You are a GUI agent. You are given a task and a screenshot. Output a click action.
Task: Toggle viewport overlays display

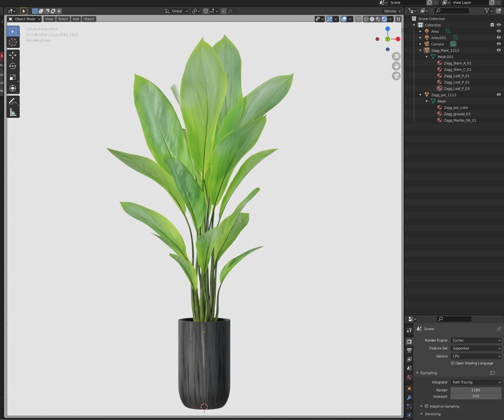click(x=344, y=19)
